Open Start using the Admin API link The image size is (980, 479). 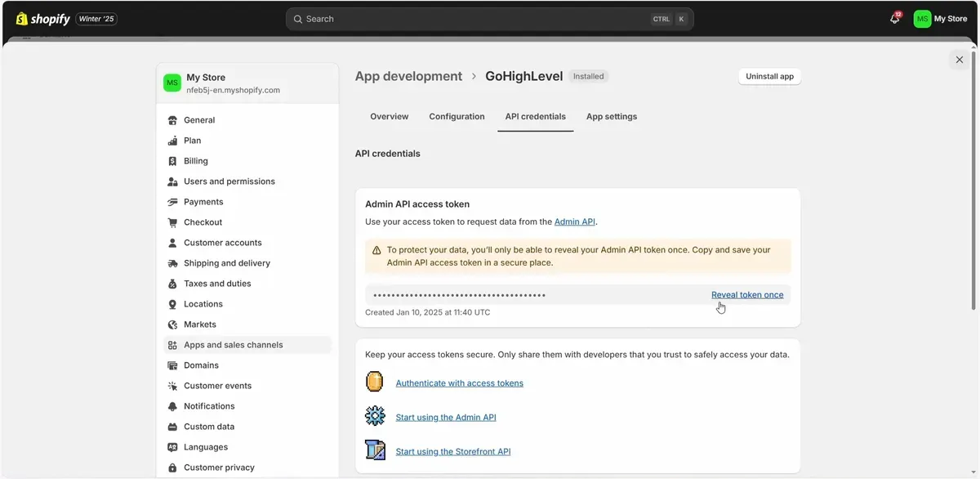(x=446, y=417)
